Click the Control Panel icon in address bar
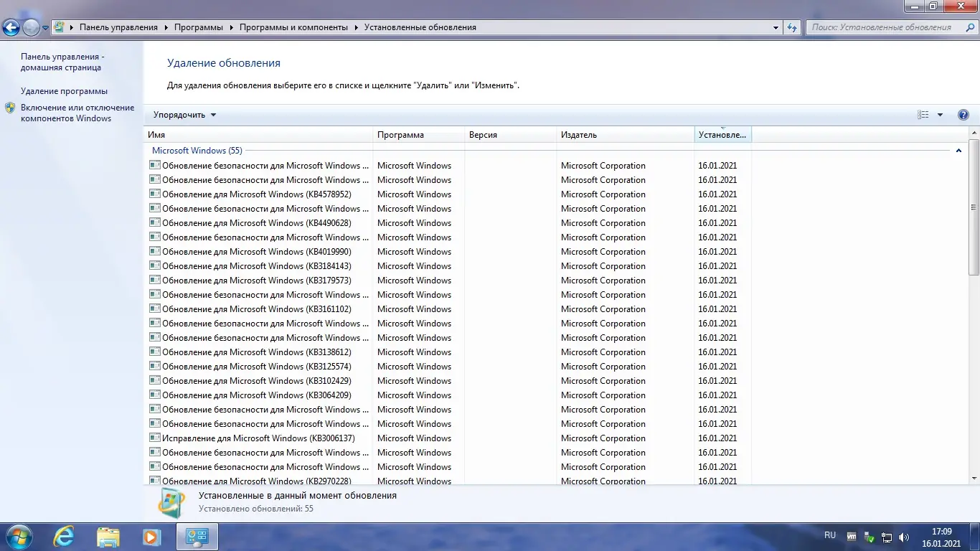 coord(60,27)
